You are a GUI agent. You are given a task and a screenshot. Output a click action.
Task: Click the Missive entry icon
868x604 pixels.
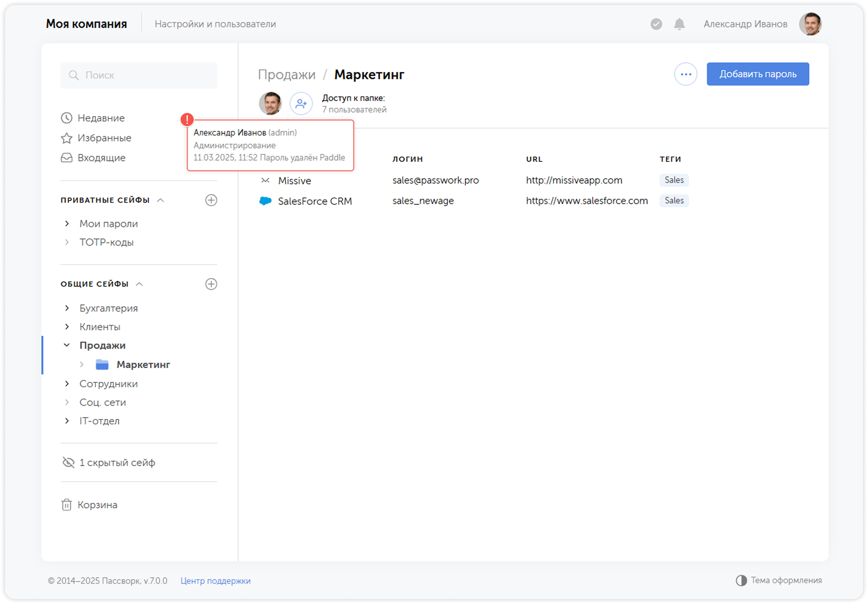coord(265,180)
